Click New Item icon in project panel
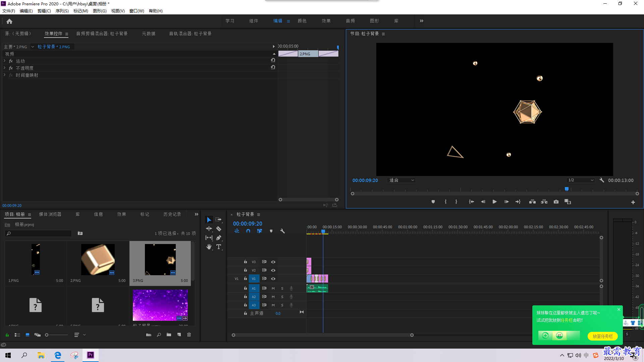This screenshot has width=644, height=362. 179,335
